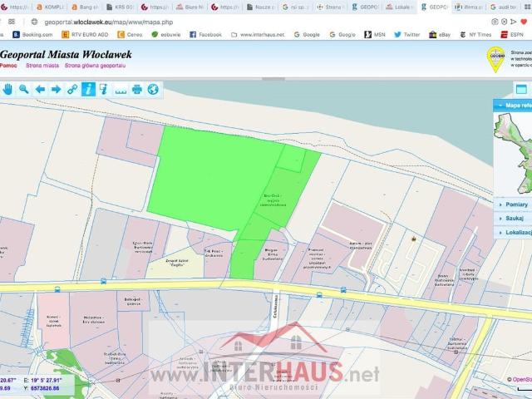Collapse the Mapa referencyjna panel
This screenshot has width=532, height=399.
point(513,106)
